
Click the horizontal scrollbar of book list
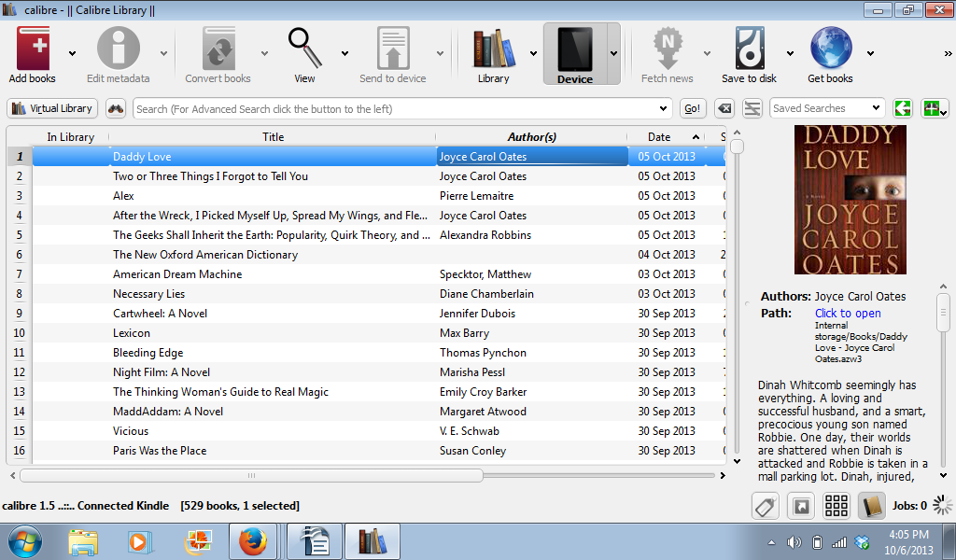(251, 475)
